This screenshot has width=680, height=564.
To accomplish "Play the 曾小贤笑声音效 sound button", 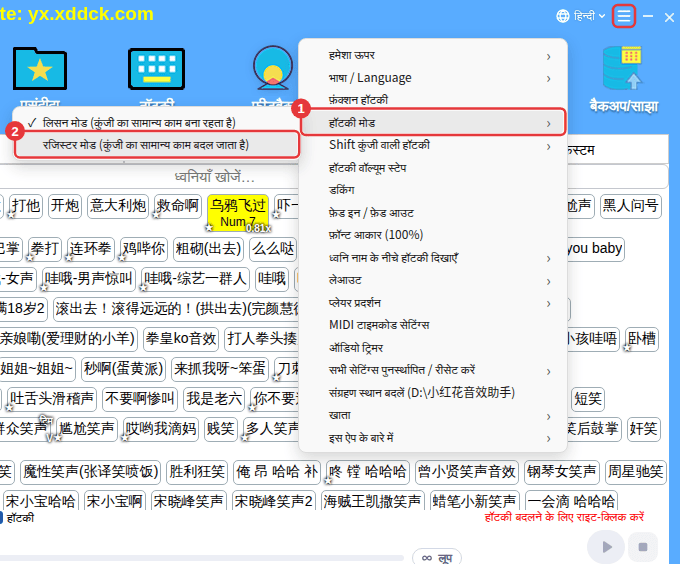I will [x=467, y=472].
